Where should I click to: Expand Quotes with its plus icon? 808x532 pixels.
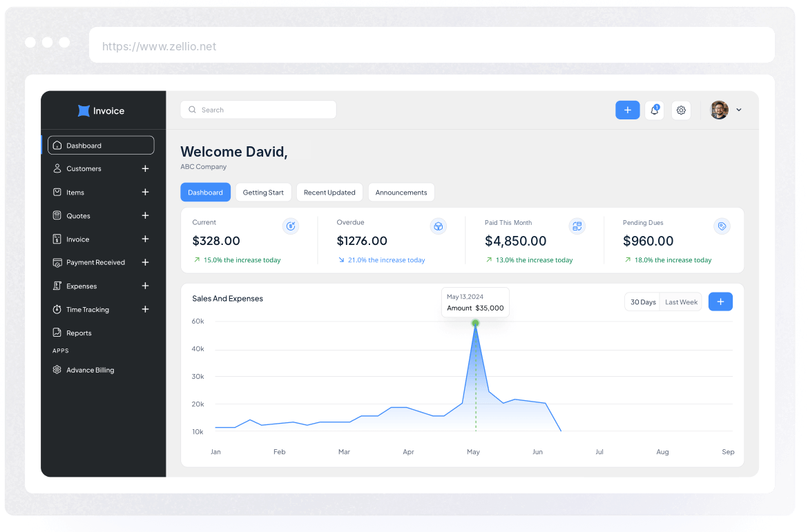tap(145, 215)
